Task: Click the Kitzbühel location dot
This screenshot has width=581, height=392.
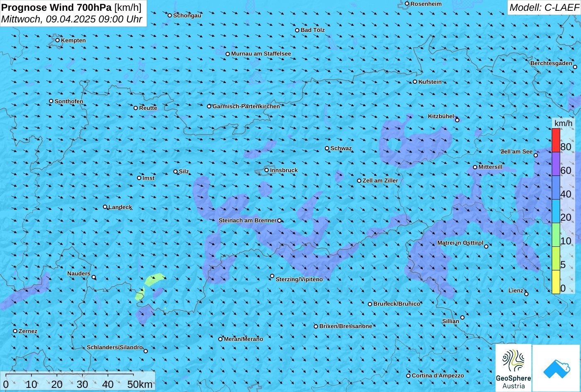Action: 457,120
